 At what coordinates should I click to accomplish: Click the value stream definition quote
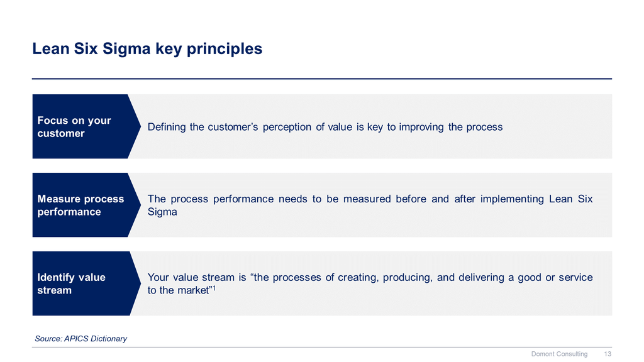pyautogui.click(x=370, y=283)
